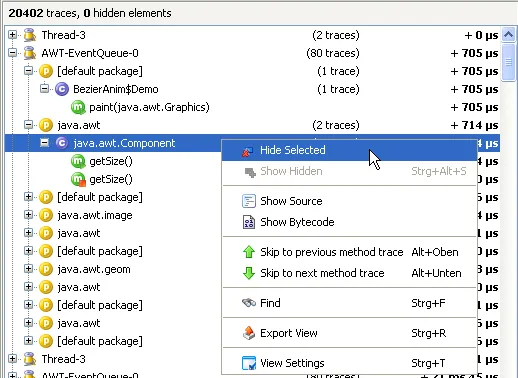
Task: Expand the [default package] node directly below getSize()
Action: tap(28, 197)
